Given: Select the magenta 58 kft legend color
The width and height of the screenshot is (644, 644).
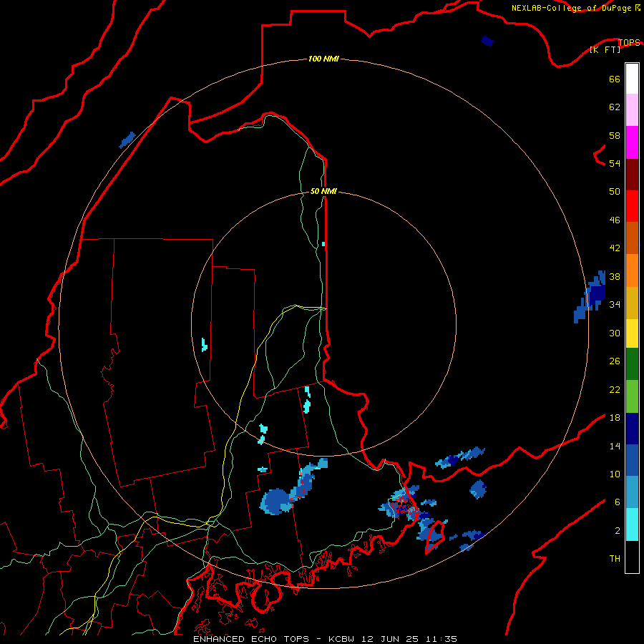Looking at the screenshot, I should (632, 142).
